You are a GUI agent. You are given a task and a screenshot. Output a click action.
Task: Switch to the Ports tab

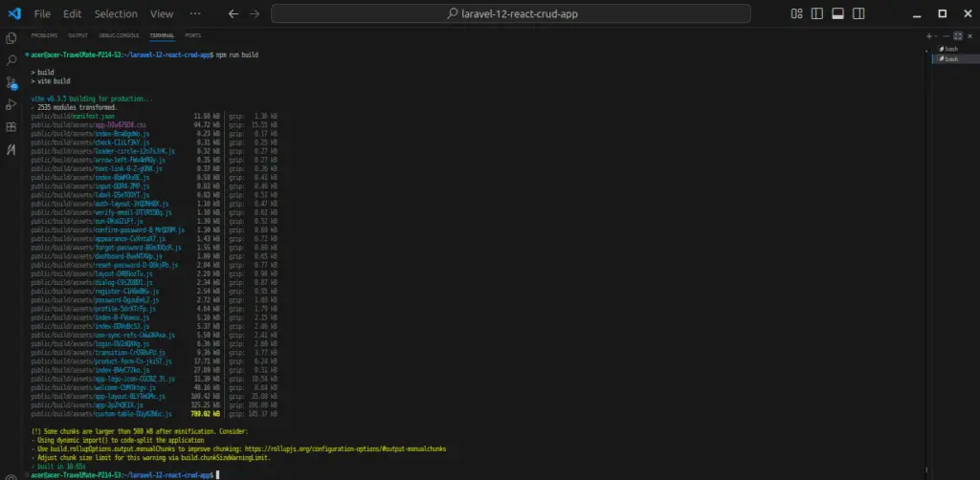coord(193,35)
